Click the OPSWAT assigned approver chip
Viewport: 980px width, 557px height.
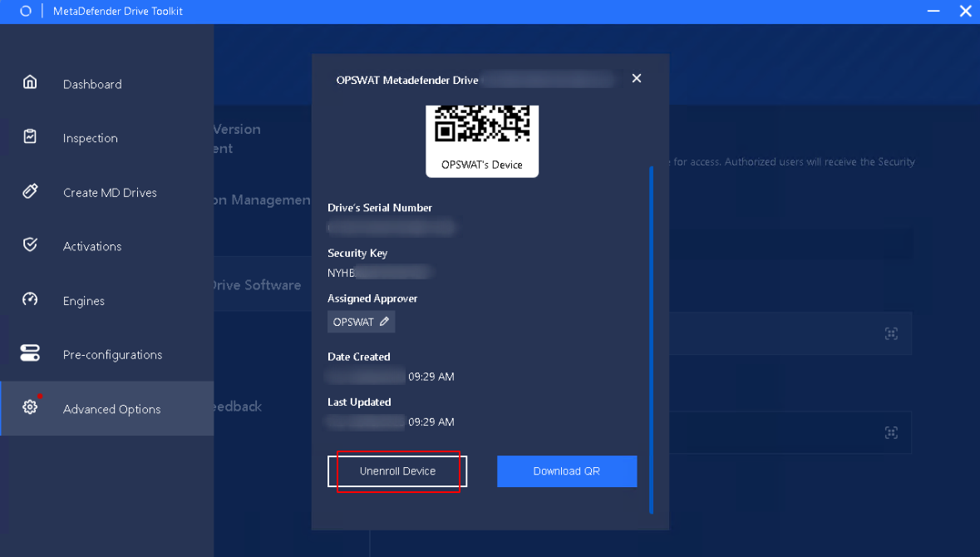pos(362,322)
